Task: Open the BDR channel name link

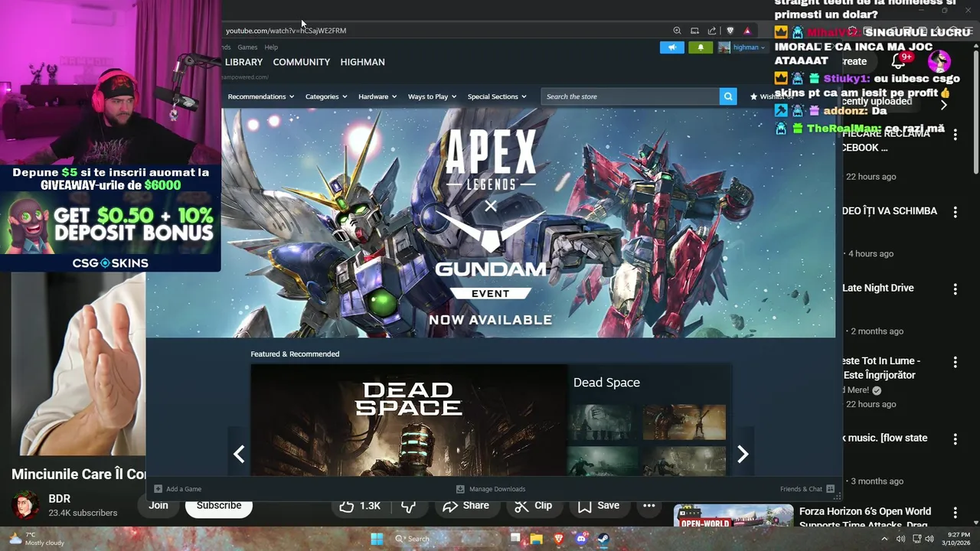Action: (60, 499)
